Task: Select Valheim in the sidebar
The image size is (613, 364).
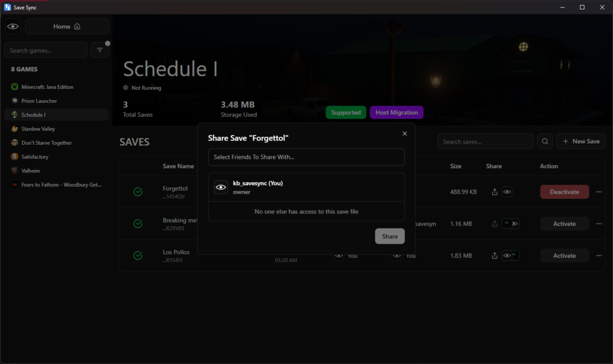Action: tap(56, 171)
